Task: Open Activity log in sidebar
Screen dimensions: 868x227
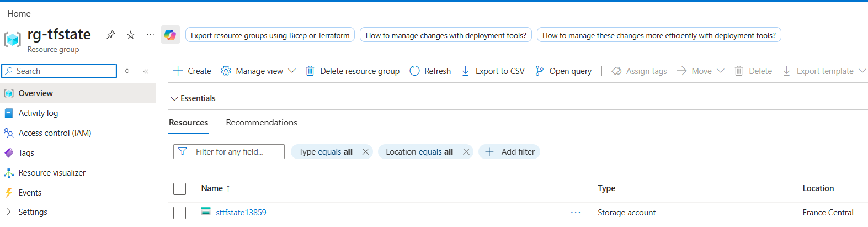Action: [38, 113]
